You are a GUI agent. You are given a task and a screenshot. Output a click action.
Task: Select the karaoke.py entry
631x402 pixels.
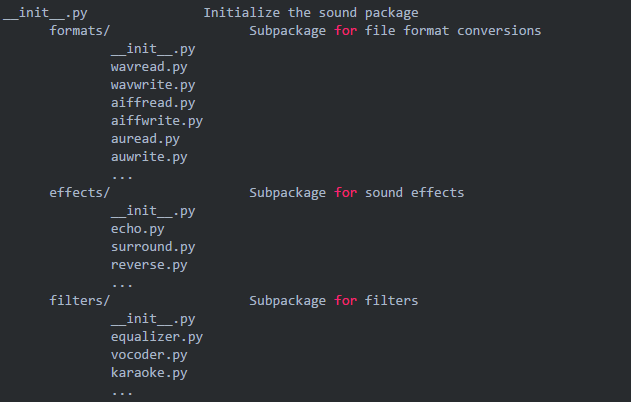(149, 373)
